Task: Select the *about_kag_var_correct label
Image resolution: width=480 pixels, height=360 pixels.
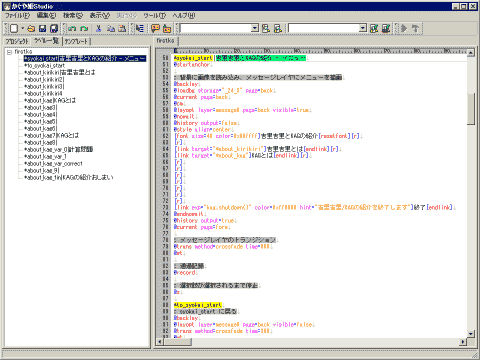Action: (53, 163)
